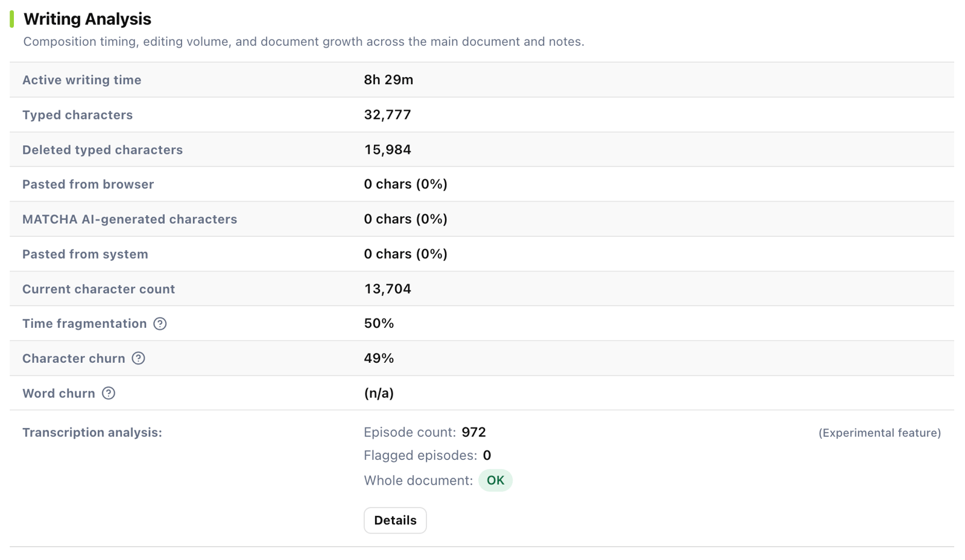This screenshot has width=965, height=560.
Task: Select the Deleted typed characters label
Action: tap(103, 150)
